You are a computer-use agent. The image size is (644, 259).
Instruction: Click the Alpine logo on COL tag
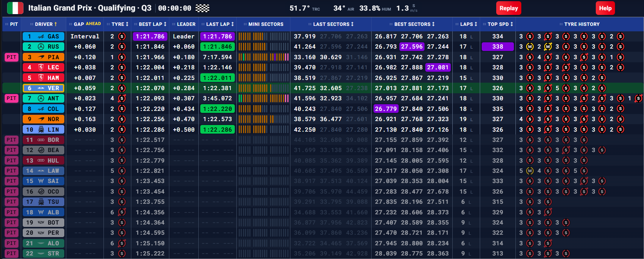coord(41,109)
